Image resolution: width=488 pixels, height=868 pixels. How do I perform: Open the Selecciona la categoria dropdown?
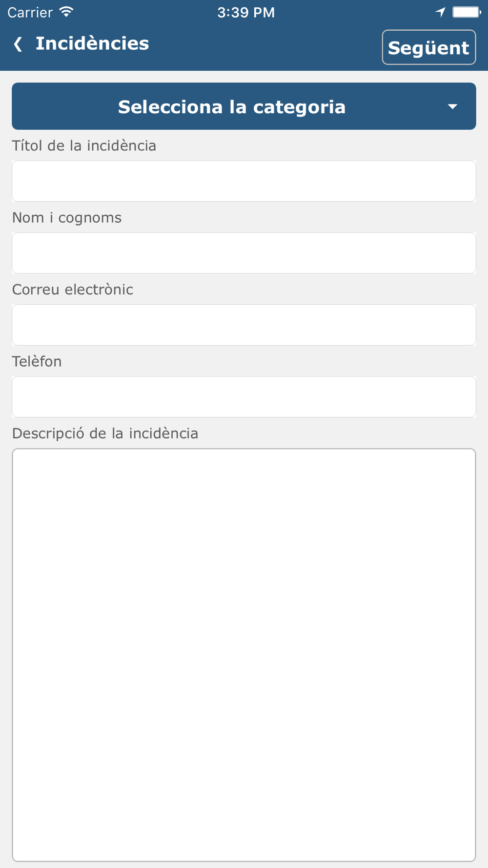tap(232, 106)
